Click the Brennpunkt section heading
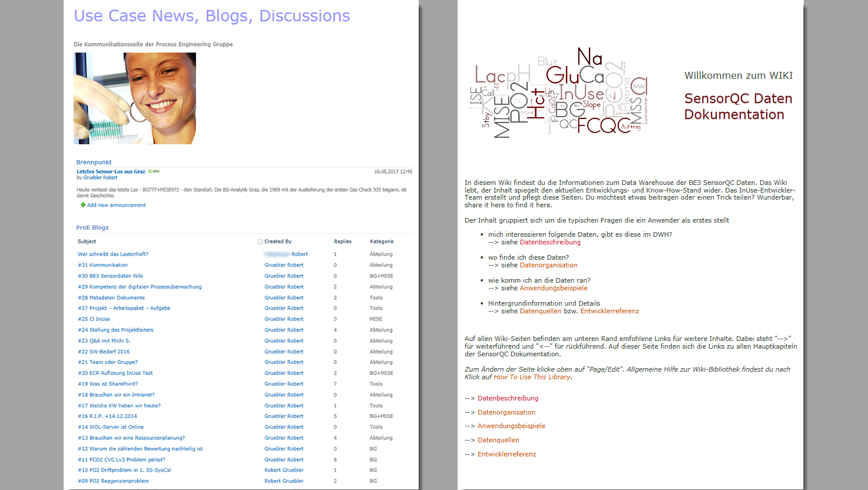Viewport: 868px width, 490px height. tap(94, 162)
